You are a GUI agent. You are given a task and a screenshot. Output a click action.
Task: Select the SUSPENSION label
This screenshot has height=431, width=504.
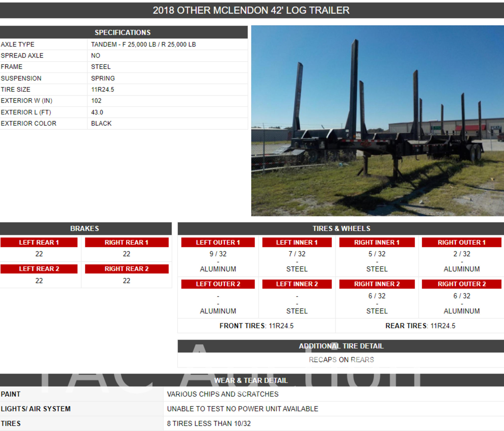21,78
